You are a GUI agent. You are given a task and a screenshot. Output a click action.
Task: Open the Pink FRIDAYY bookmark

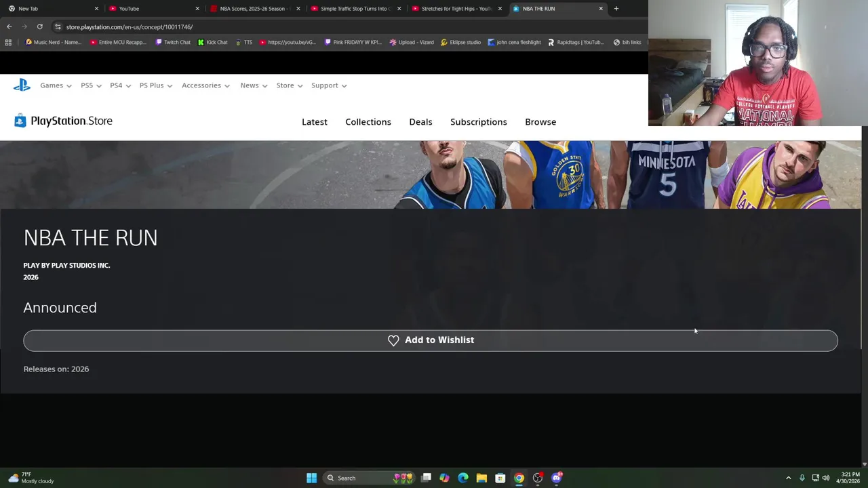point(353,42)
